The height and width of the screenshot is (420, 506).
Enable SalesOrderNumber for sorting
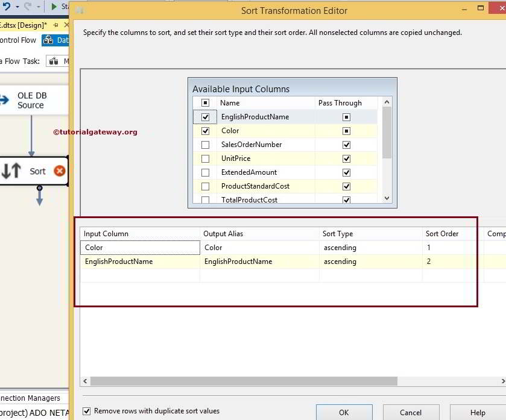pos(204,145)
